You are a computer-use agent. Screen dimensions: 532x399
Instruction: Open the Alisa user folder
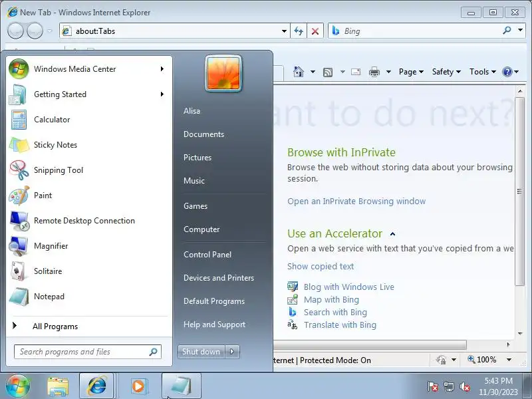click(192, 111)
